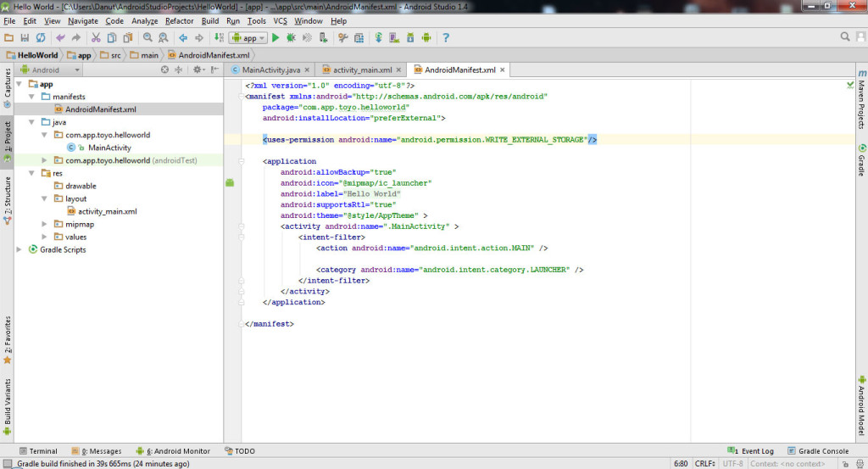The image size is (868, 469).
Task: Open Settings wrench icon in toolbar
Action: tap(342, 37)
